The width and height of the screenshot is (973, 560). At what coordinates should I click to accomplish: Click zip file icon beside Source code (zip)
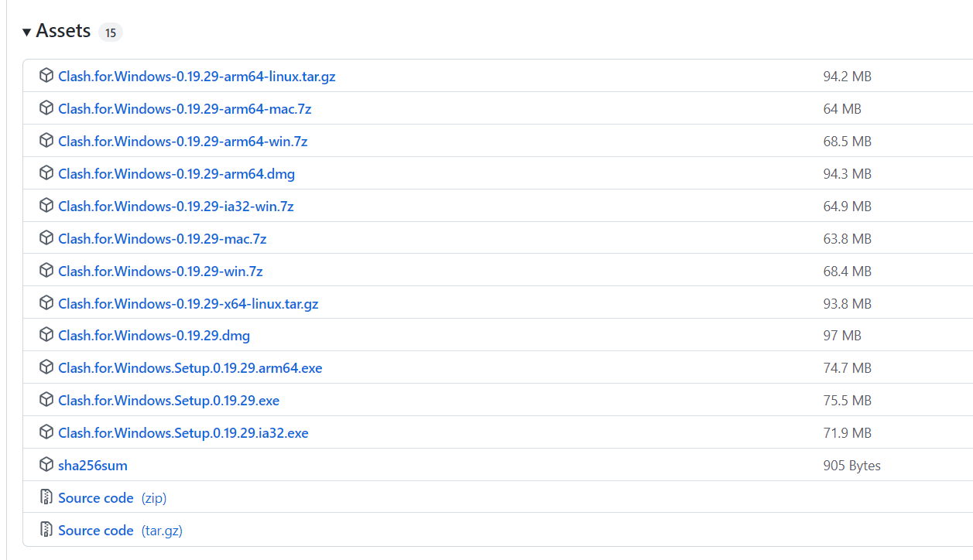click(46, 497)
